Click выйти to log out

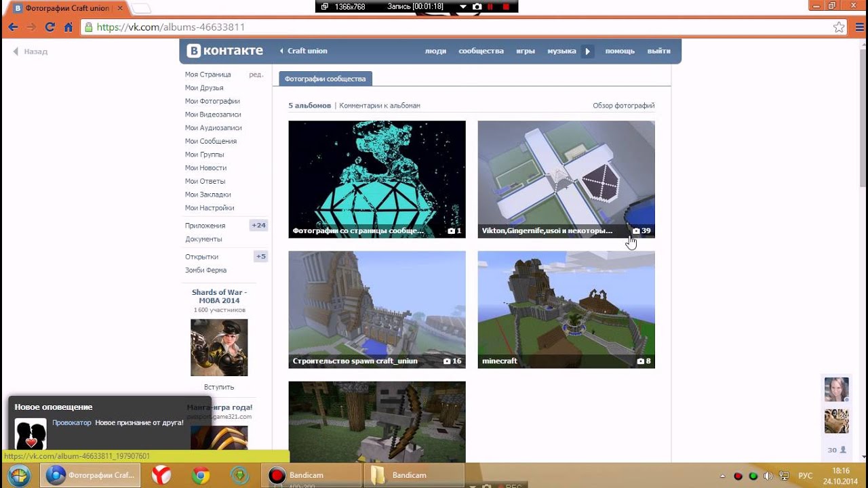(658, 51)
